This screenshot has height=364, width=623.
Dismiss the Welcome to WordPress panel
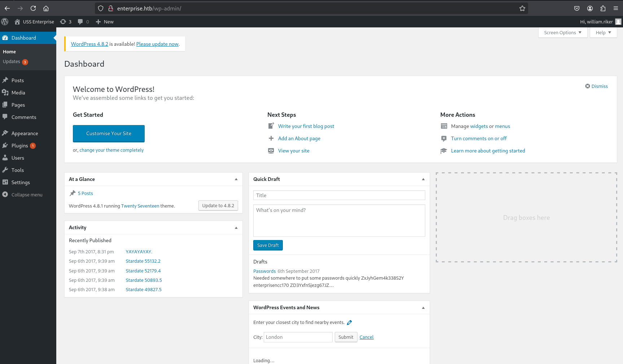[x=596, y=86]
